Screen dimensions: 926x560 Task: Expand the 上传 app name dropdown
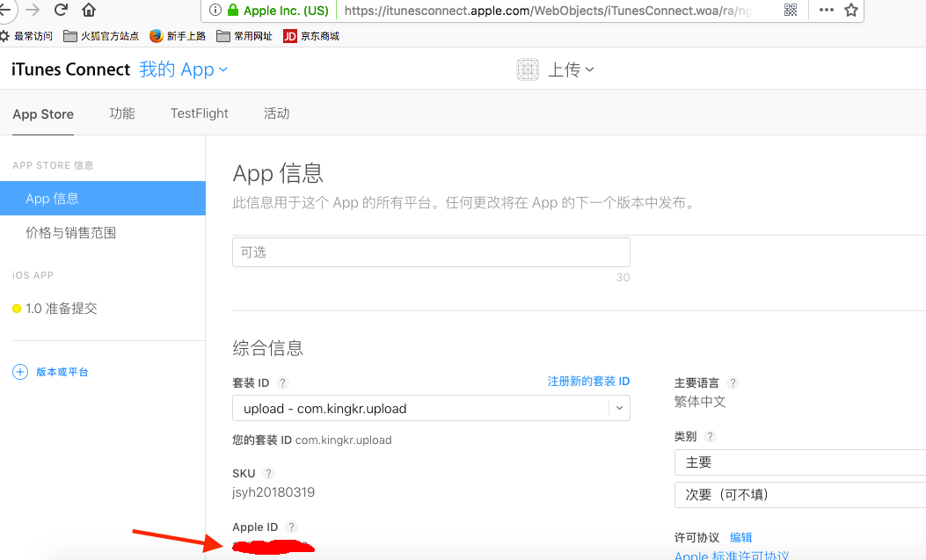point(571,69)
